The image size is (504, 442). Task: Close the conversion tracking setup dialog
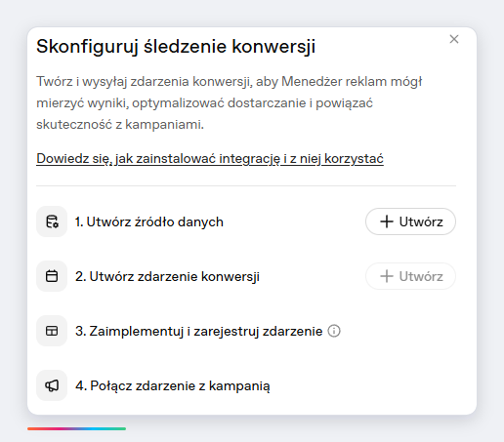[454, 39]
